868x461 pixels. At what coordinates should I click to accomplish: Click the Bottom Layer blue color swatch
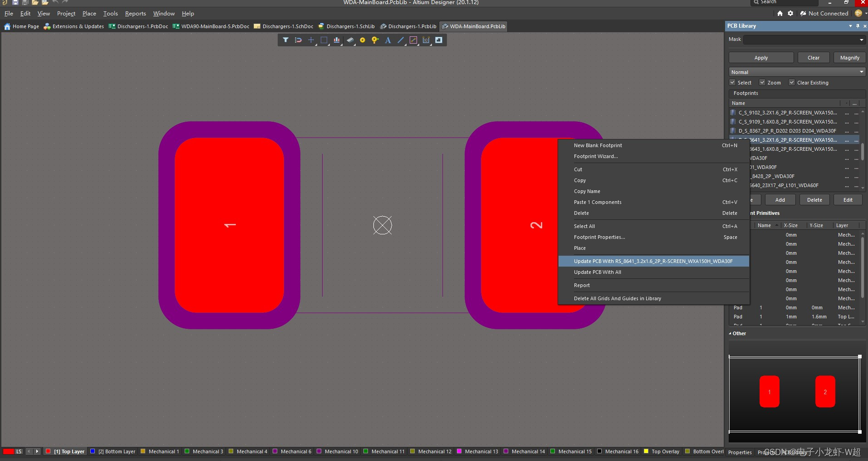click(x=93, y=451)
